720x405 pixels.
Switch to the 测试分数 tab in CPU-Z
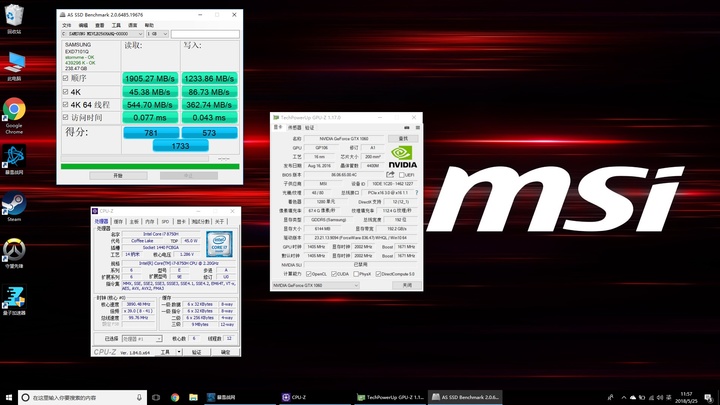tap(200, 221)
